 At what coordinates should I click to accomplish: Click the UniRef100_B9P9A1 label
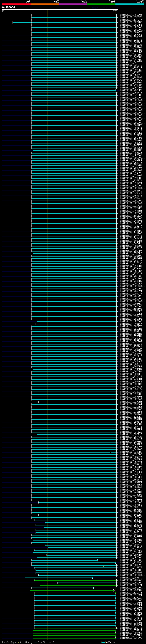(x=131, y=48)
